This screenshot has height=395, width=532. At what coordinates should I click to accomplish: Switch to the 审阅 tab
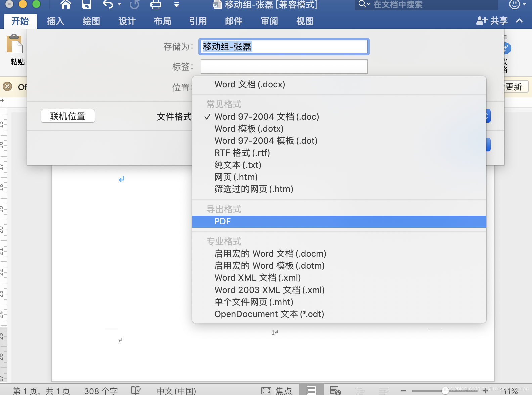tap(269, 21)
